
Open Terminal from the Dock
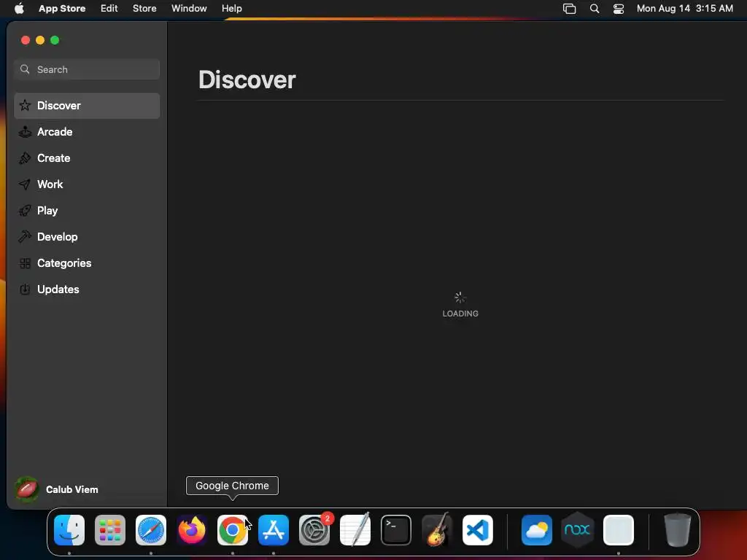396,530
